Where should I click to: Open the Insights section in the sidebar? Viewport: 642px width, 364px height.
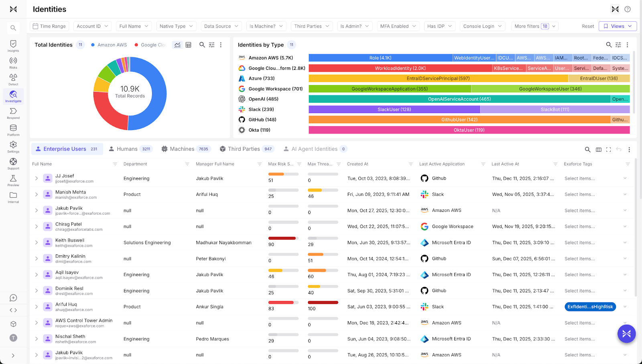(13, 45)
